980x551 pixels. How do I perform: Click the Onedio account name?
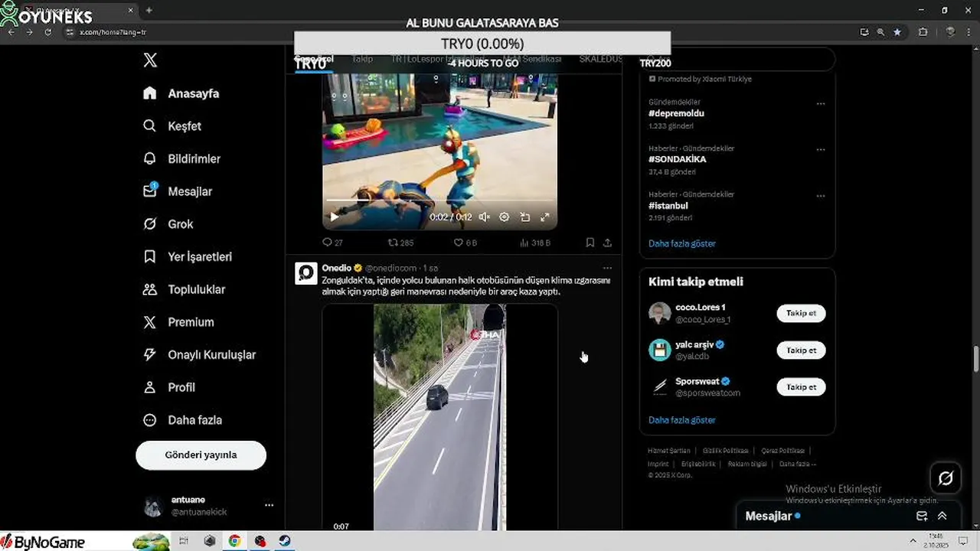click(337, 268)
